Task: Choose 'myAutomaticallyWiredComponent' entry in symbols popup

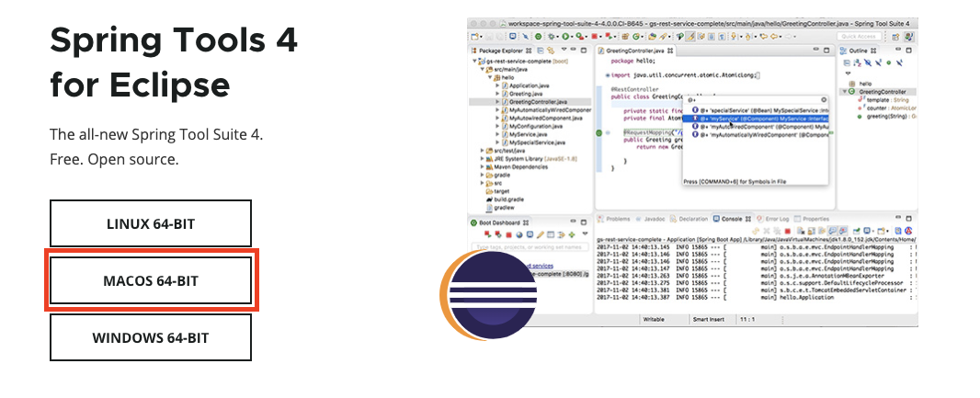Action: (757, 134)
